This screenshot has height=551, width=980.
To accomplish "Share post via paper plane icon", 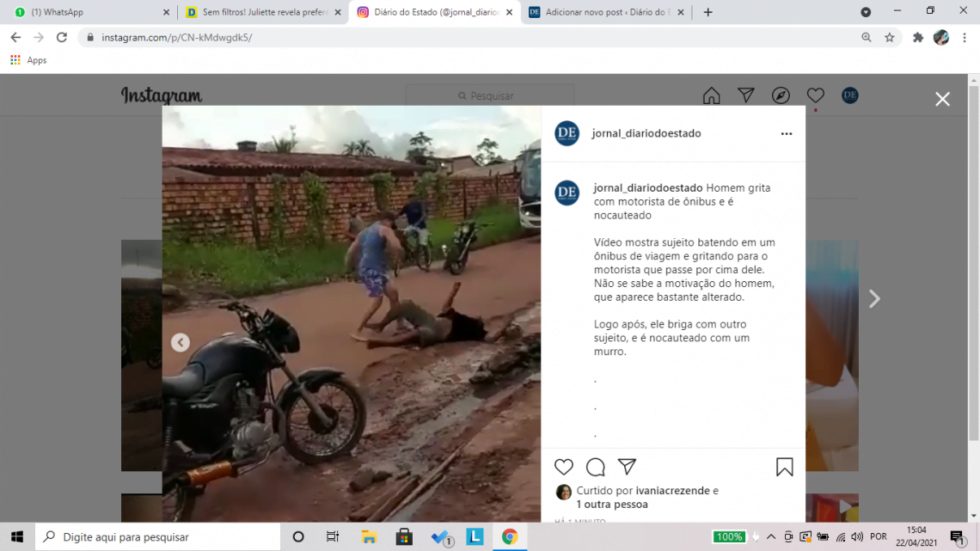I will (x=627, y=467).
